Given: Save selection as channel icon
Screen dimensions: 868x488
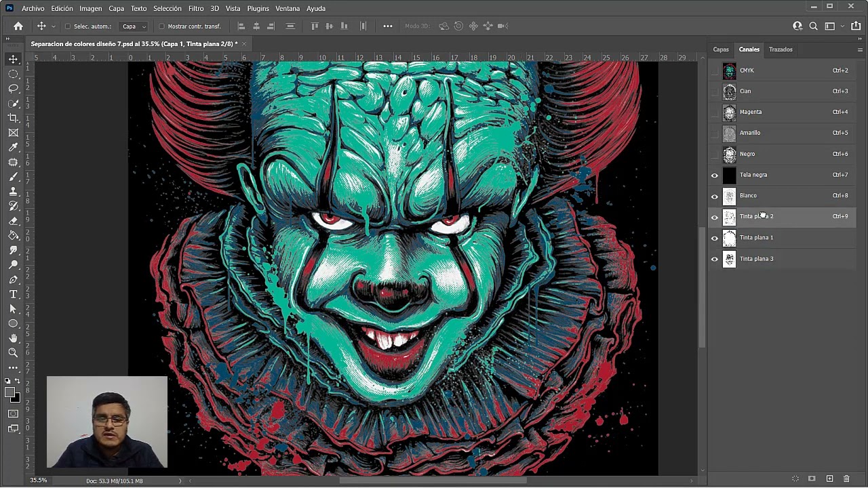Looking at the screenshot, I should coord(812,479).
